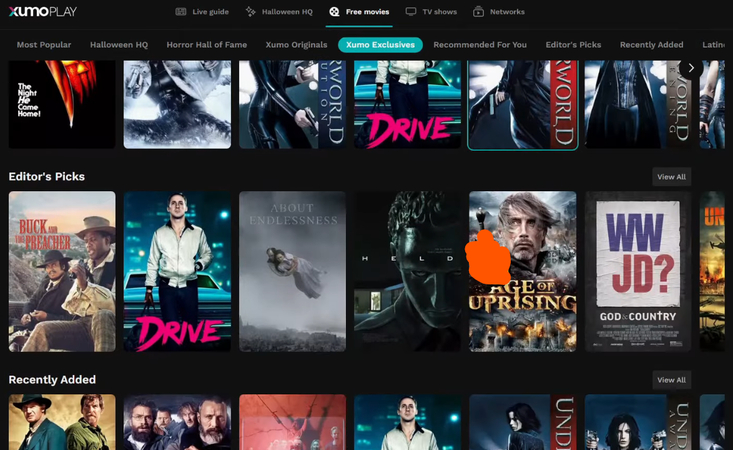Open the Networks section
Image resolution: width=733 pixels, height=450 pixels.
[498, 12]
